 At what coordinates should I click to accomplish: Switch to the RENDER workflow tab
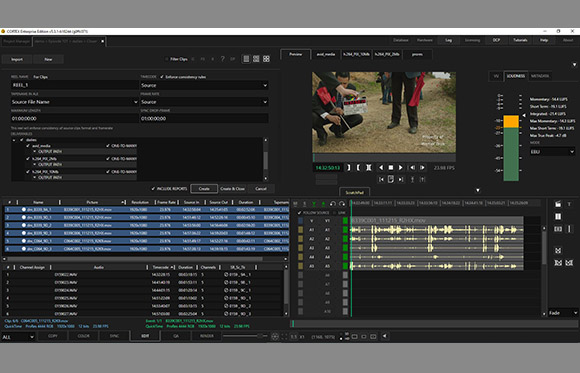[207, 336]
